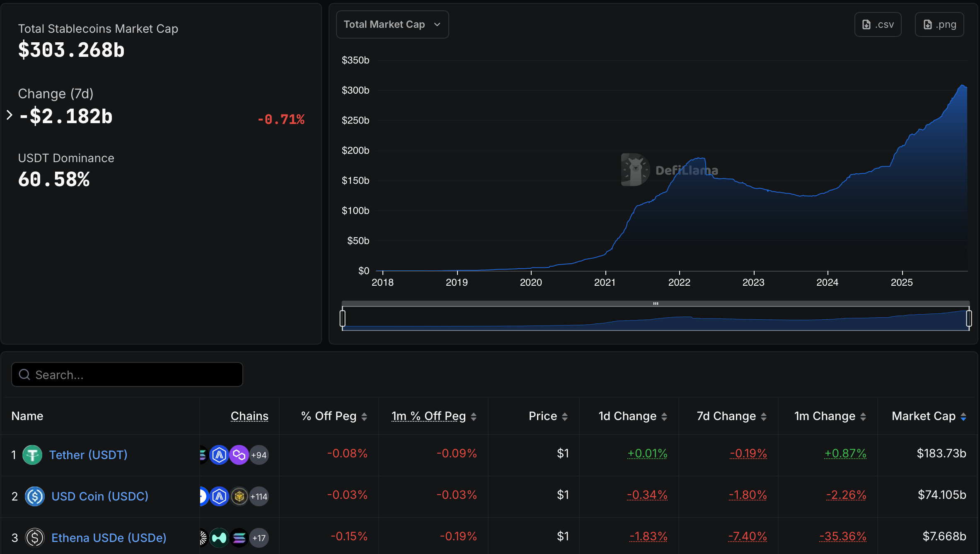Show more chains with the +114 badge

(x=259, y=496)
